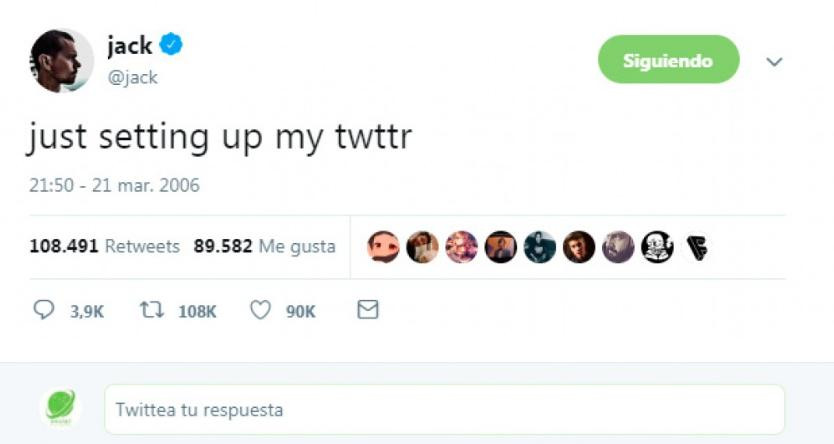Open the 89.582 Me gusta list

[264, 246]
